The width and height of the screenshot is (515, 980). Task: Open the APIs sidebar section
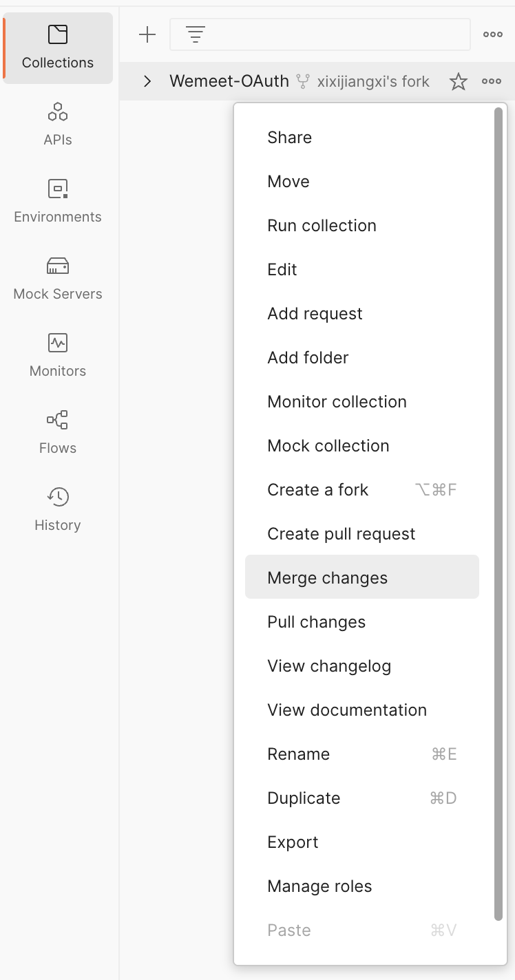58,125
